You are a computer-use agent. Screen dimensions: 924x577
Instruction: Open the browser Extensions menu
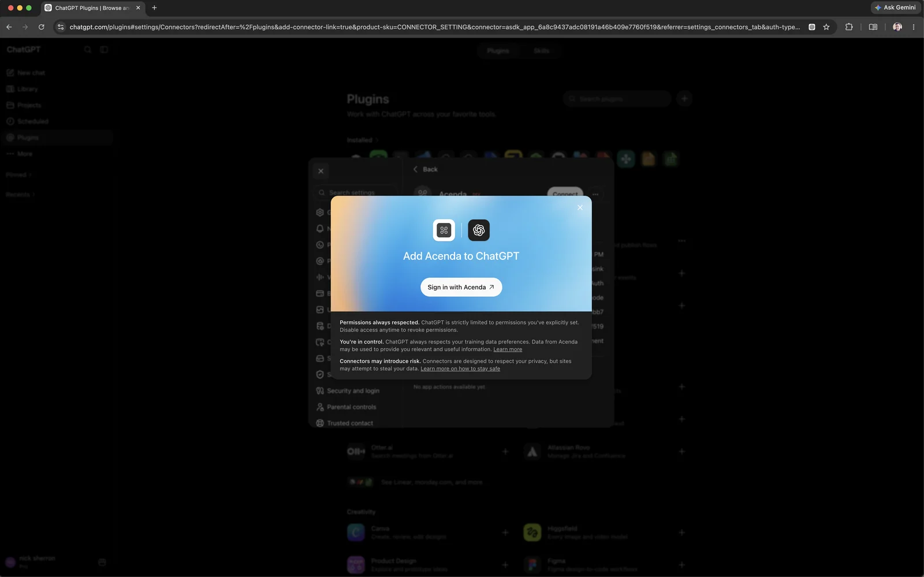coord(849,27)
